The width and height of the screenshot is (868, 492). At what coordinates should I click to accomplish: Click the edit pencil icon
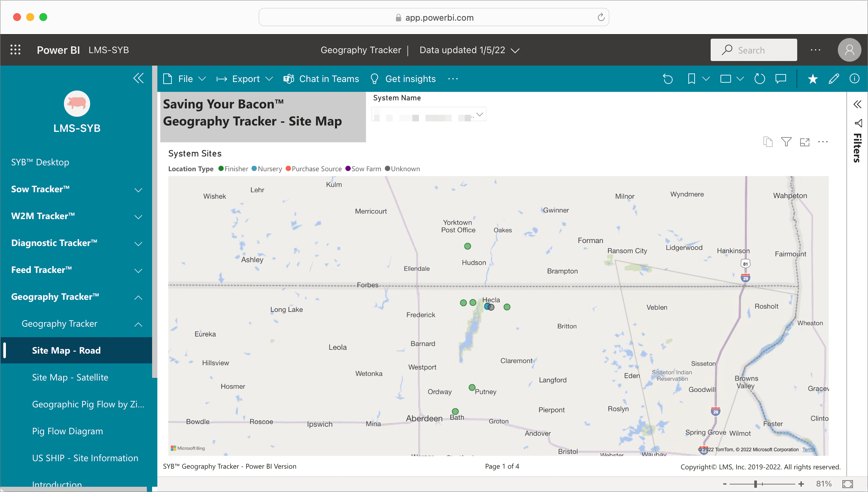[x=834, y=79]
